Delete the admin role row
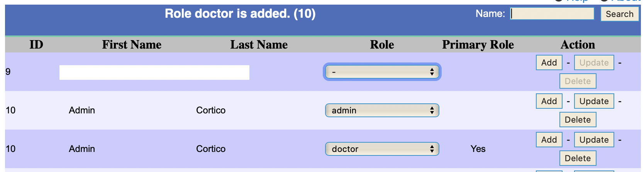 click(578, 120)
